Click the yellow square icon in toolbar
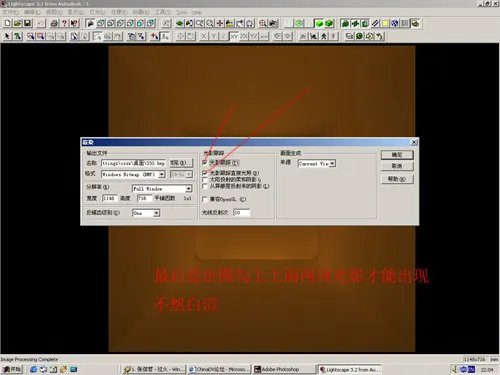This screenshot has height=375, width=500. (385, 23)
